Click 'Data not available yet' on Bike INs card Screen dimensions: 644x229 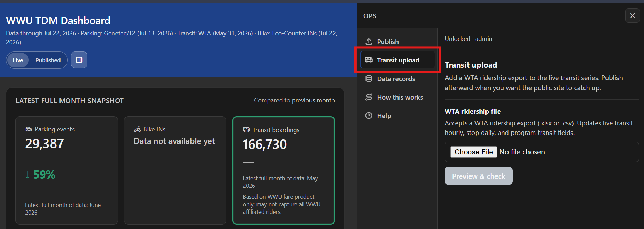[174, 141]
